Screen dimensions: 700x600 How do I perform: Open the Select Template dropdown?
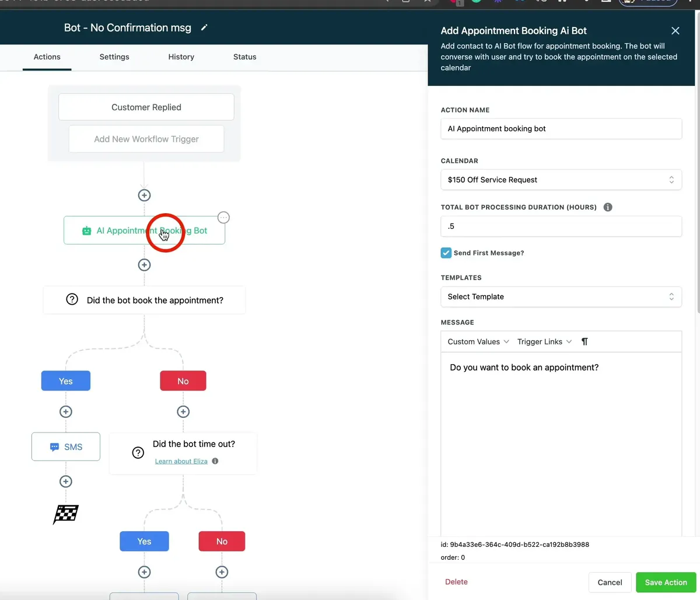coord(561,296)
